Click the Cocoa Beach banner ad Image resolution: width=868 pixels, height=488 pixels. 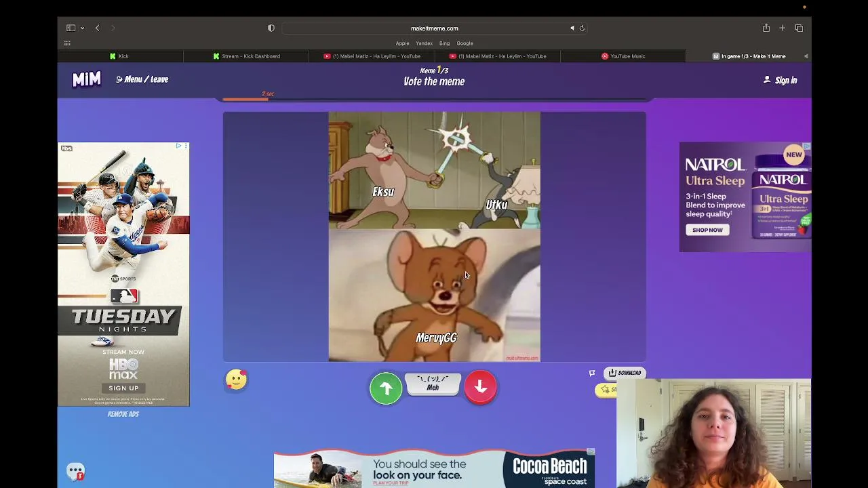click(434, 468)
